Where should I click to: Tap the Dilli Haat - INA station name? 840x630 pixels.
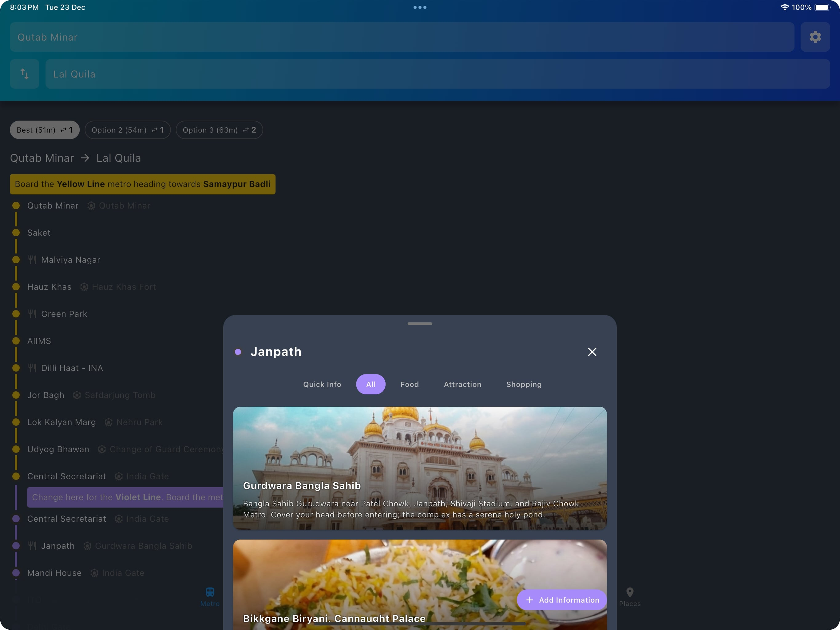[72, 368]
